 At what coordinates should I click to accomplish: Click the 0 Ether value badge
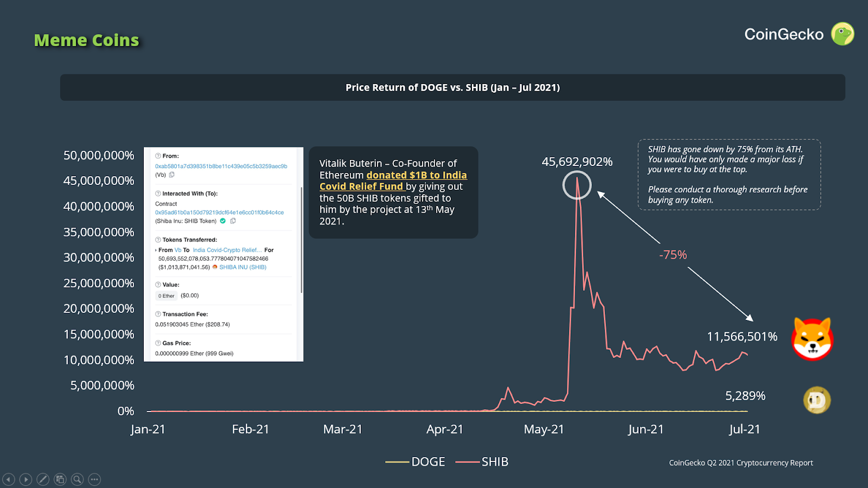(166, 296)
